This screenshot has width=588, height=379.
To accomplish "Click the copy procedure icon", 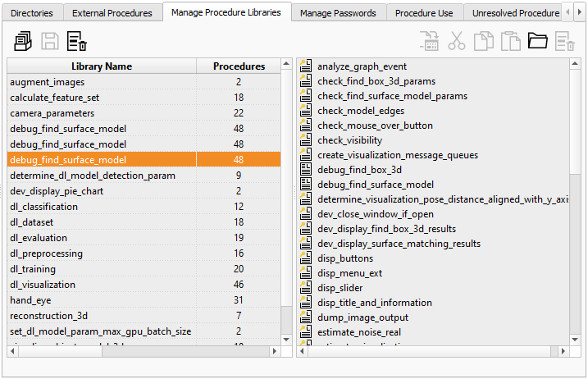I will (484, 41).
